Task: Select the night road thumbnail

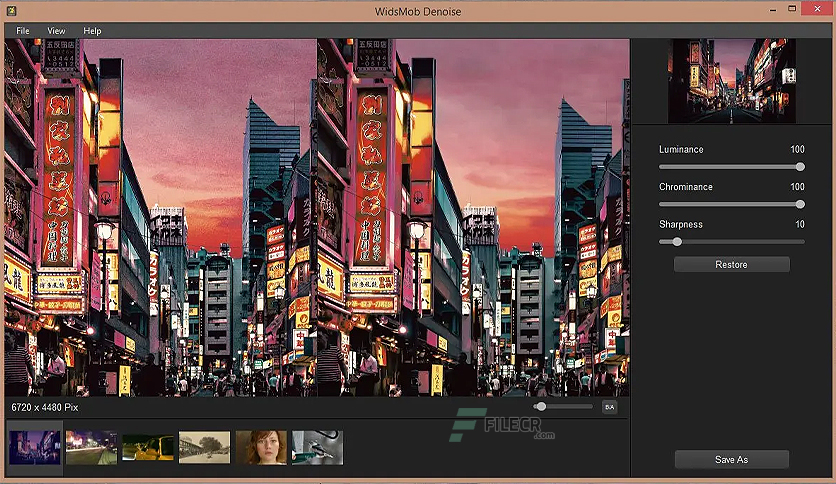Action: point(92,448)
